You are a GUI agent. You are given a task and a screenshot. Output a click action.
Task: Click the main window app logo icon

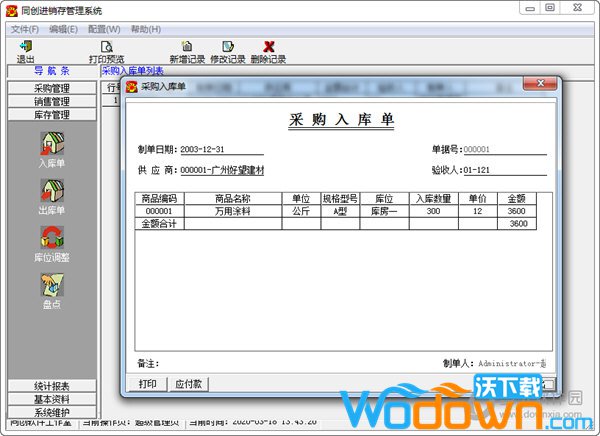pos(12,11)
